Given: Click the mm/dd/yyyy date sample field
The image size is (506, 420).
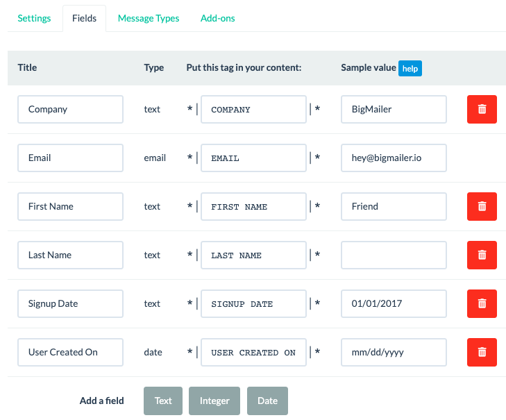Looking at the screenshot, I should [394, 352].
